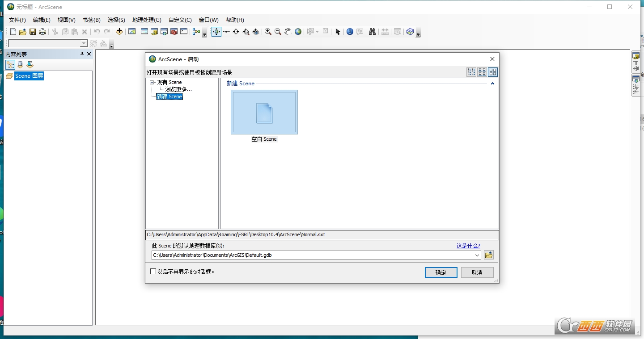Open tools toolbar overflow options arrow

click(x=418, y=34)
